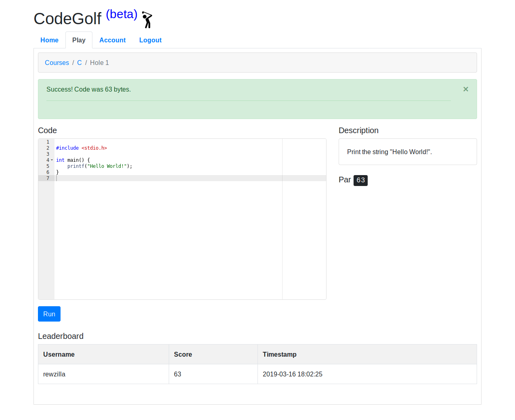Select line number 5 in gutter
The width and height of the screenshot is (515, 420).
tap(48, 166)
